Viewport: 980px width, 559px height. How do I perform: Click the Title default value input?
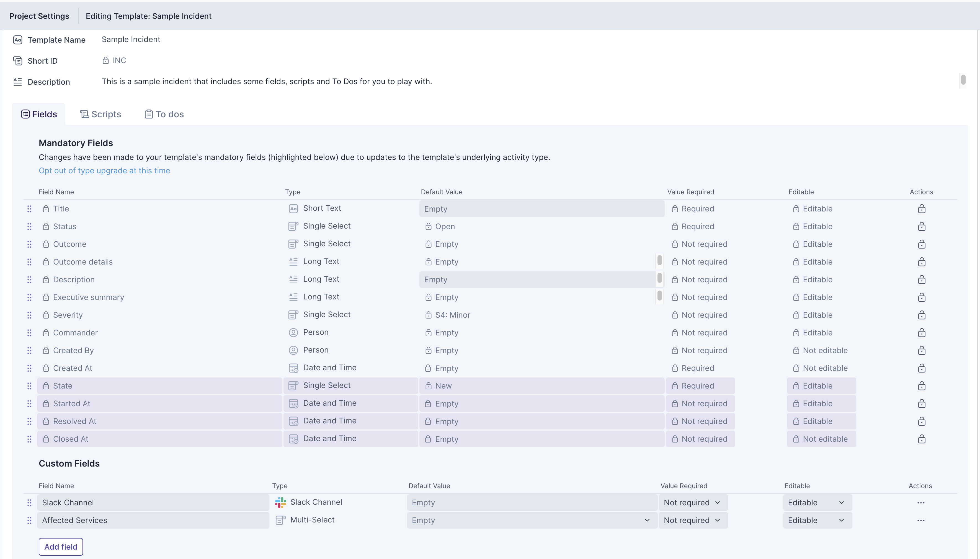pos(541,209)
